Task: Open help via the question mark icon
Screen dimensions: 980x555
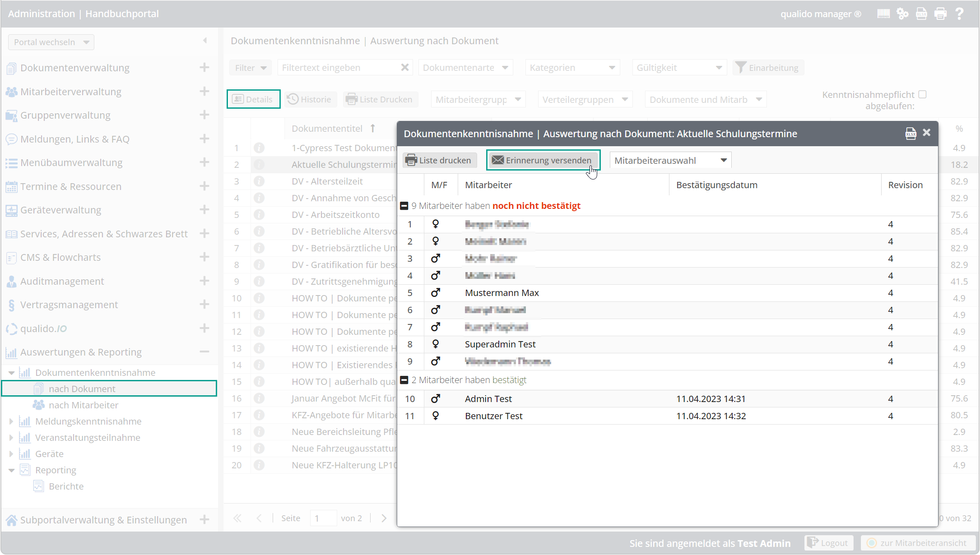Action: (959, 14)
